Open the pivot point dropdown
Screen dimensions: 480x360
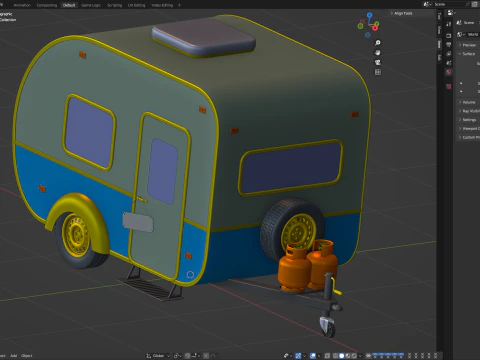click(x=178, y=356)
